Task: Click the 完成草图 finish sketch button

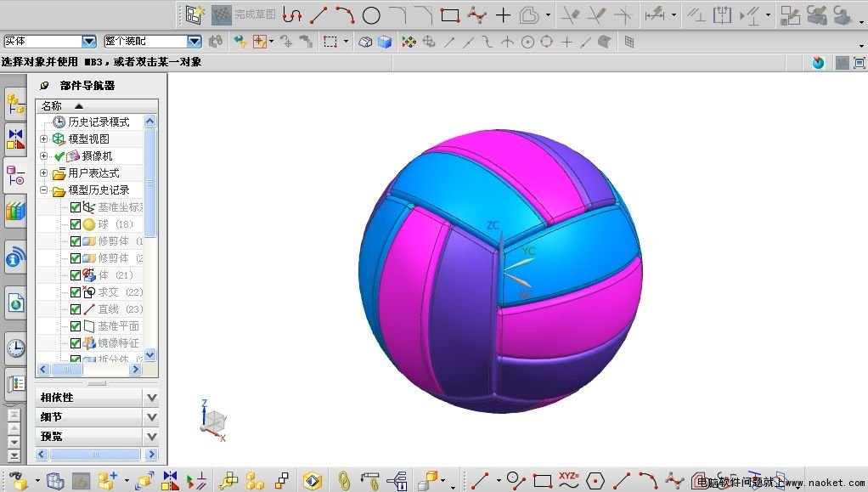Action: tap(244, 14)
